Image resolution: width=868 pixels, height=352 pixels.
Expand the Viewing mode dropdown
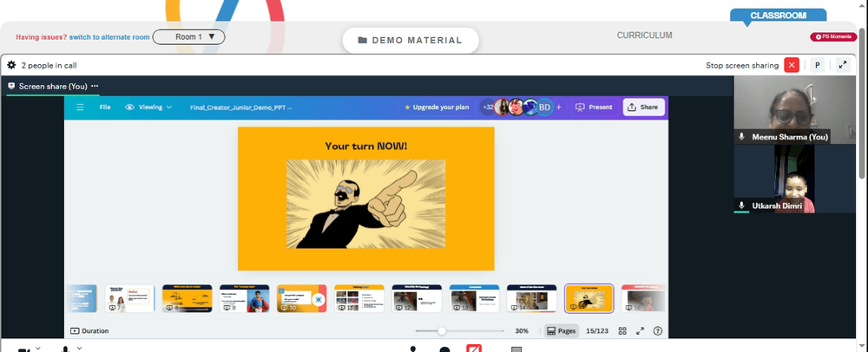[x=148, y=108]
